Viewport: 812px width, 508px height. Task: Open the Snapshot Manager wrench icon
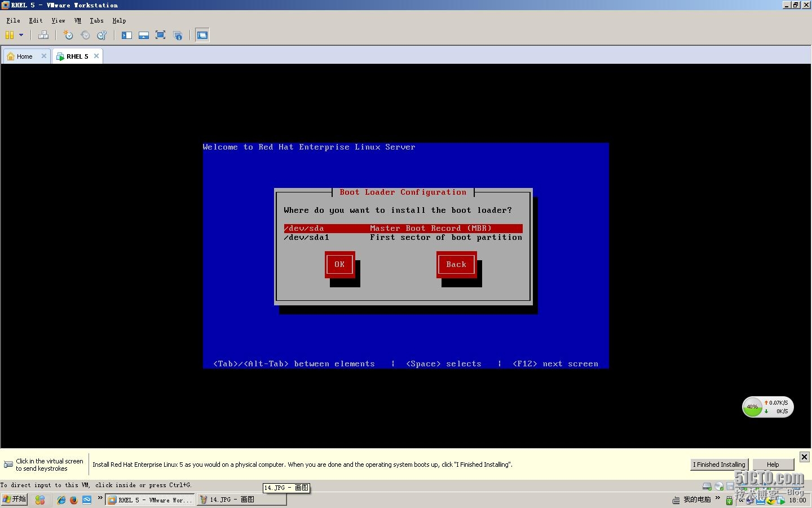pos(102,35)
